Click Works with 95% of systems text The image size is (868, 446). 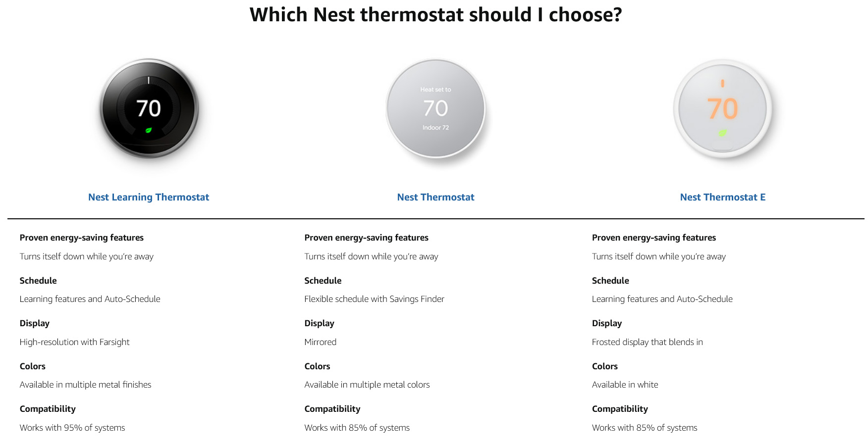point(72,428)
